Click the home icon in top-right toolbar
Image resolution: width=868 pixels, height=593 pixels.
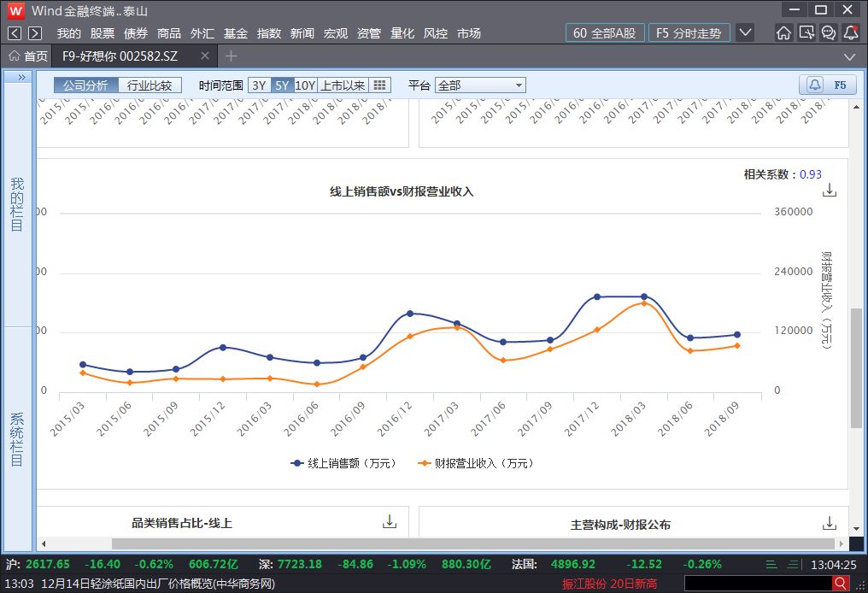(783, 33)
